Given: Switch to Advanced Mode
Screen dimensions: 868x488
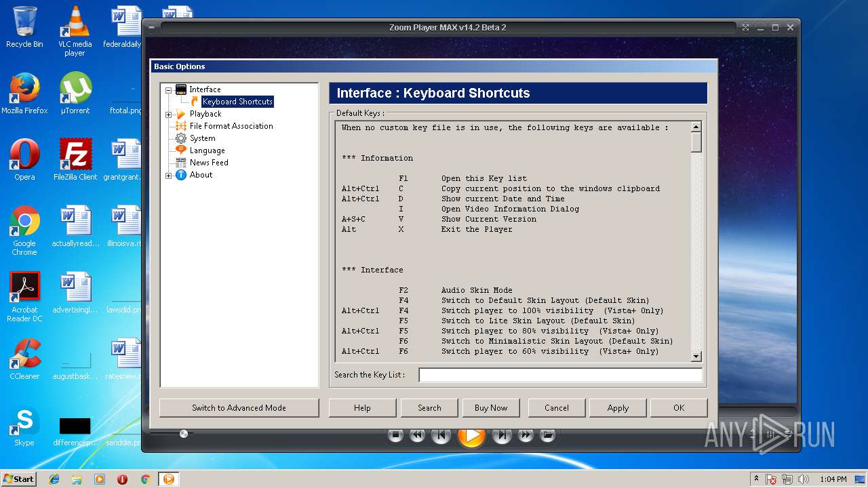Looking at the screenshot, I should tap(239, 408).
